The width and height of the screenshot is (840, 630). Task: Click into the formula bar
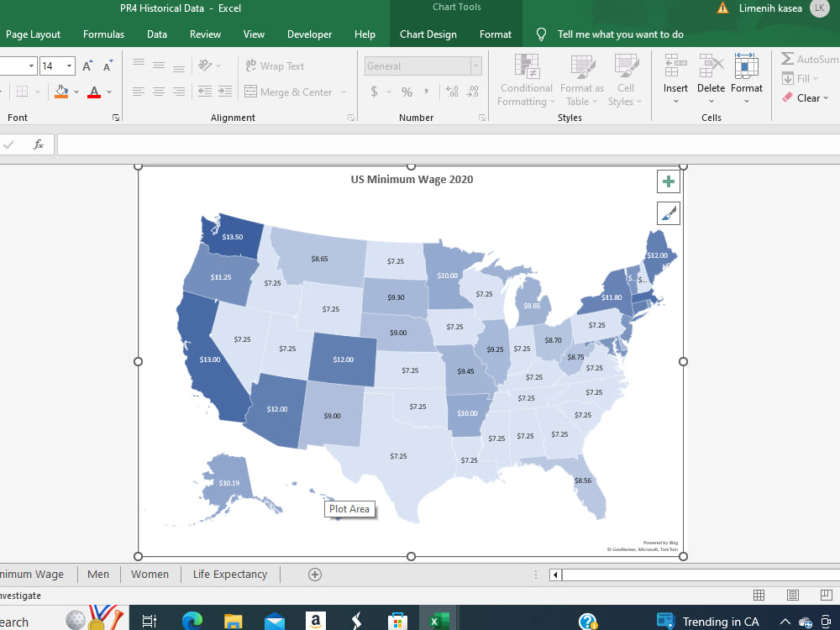448,144
